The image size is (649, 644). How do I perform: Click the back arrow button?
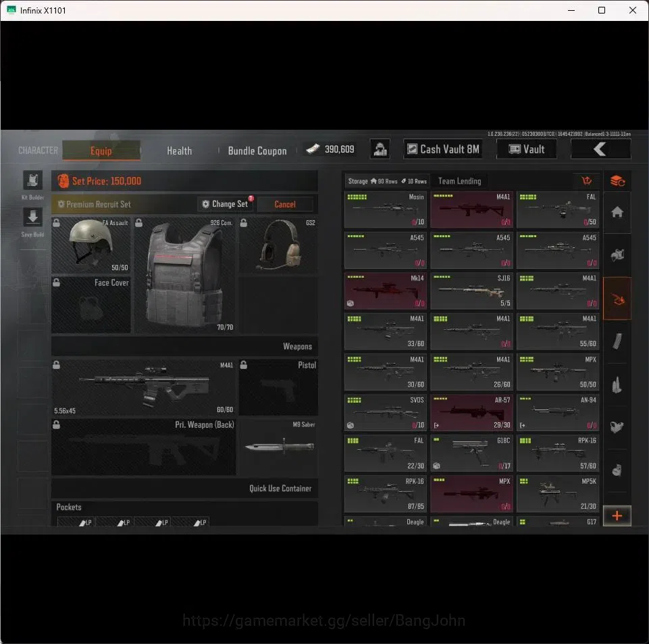click(x=600, y=149)
